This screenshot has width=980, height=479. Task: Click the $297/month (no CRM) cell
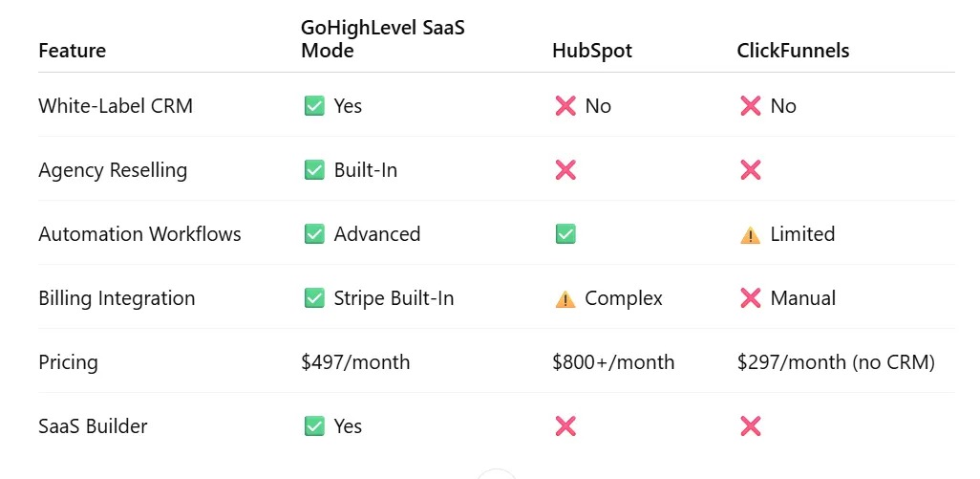click(x=836, y=362)
